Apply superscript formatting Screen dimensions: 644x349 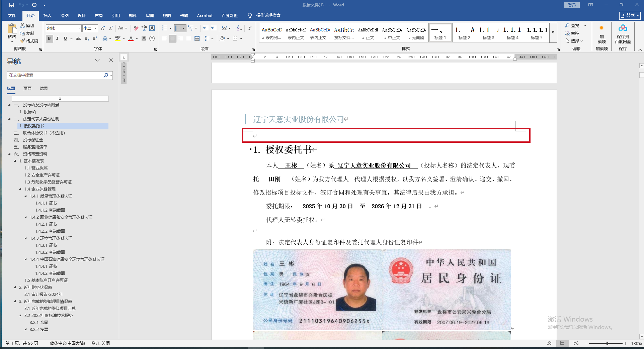click(x=95, y=39)
